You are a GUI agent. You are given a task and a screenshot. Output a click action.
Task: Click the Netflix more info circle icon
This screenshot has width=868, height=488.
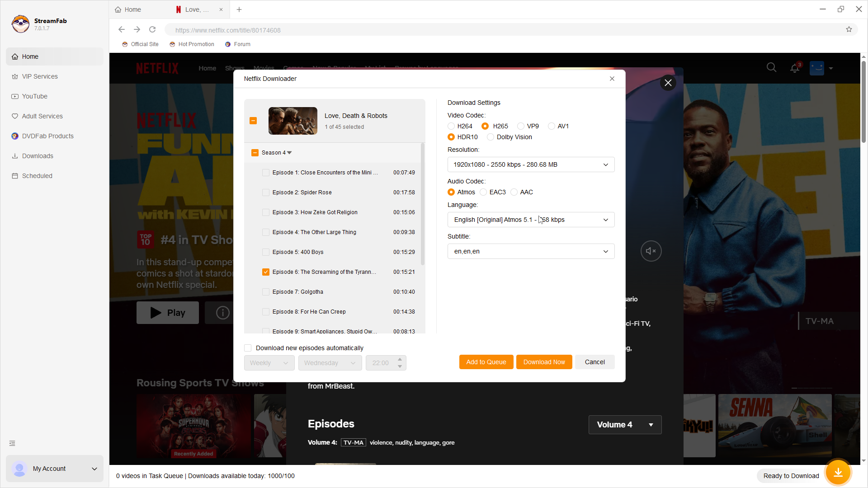(x=222, y=313)
